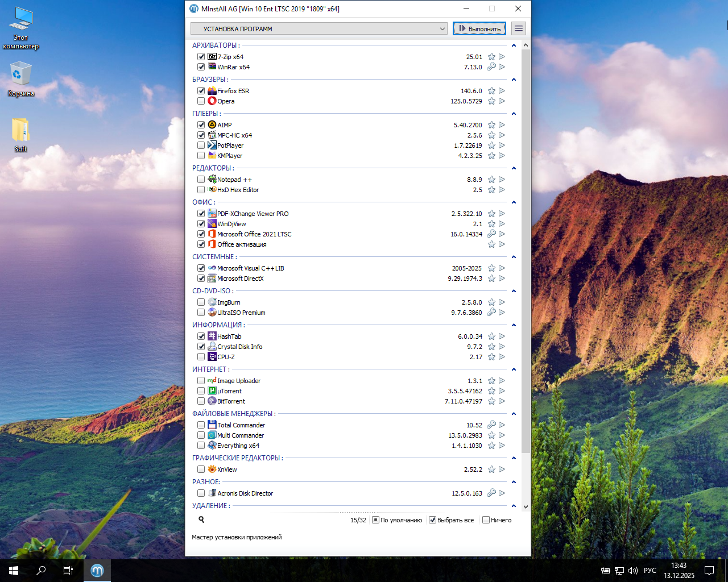Enable the Opera checkbox
The image size is (728, 582).
[x=201, y=101]
